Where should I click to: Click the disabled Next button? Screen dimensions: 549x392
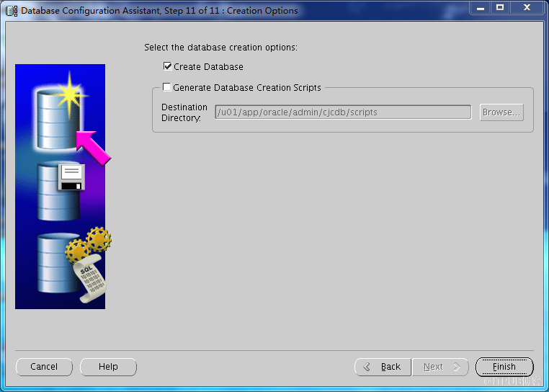pyautogui.click(x=440, y=367)
